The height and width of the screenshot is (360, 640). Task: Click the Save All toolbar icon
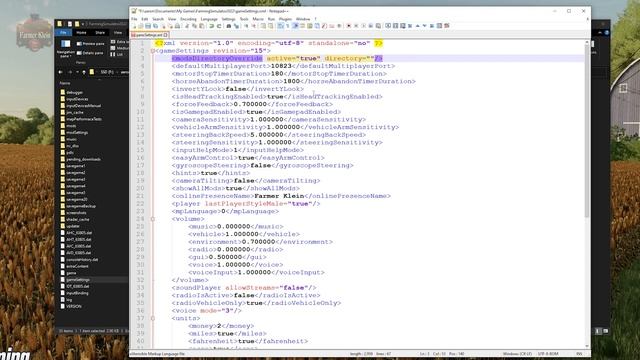[x=155, y=26]
